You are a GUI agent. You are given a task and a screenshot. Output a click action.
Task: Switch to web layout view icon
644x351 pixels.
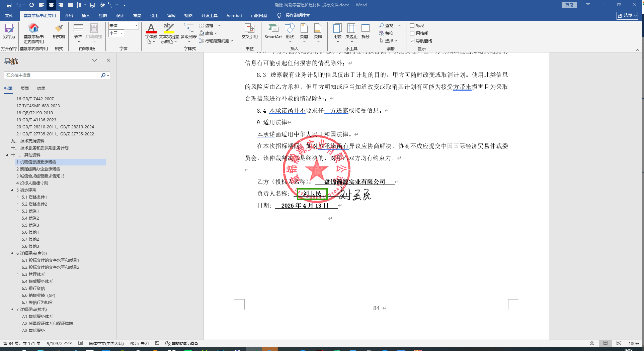pos(619,343)
